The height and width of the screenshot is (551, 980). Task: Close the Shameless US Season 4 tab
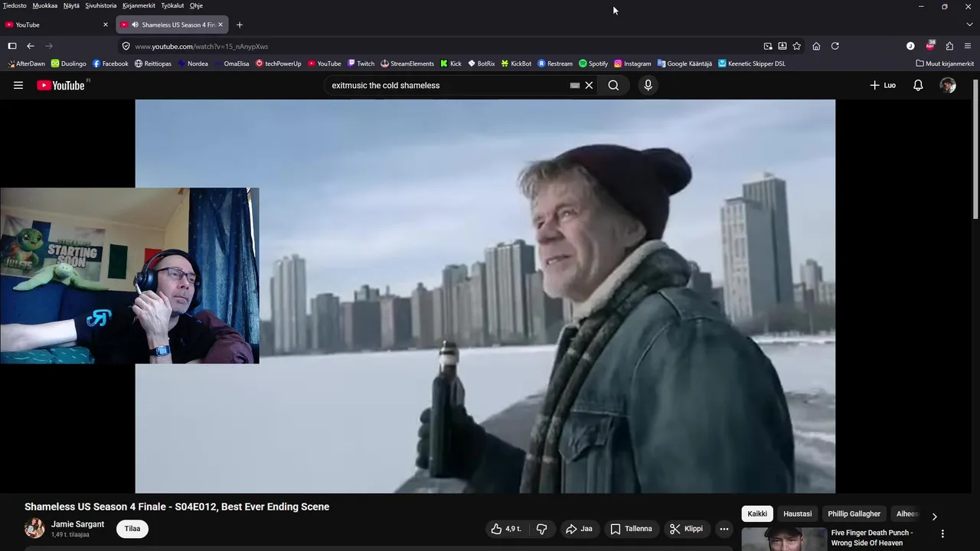220,24
